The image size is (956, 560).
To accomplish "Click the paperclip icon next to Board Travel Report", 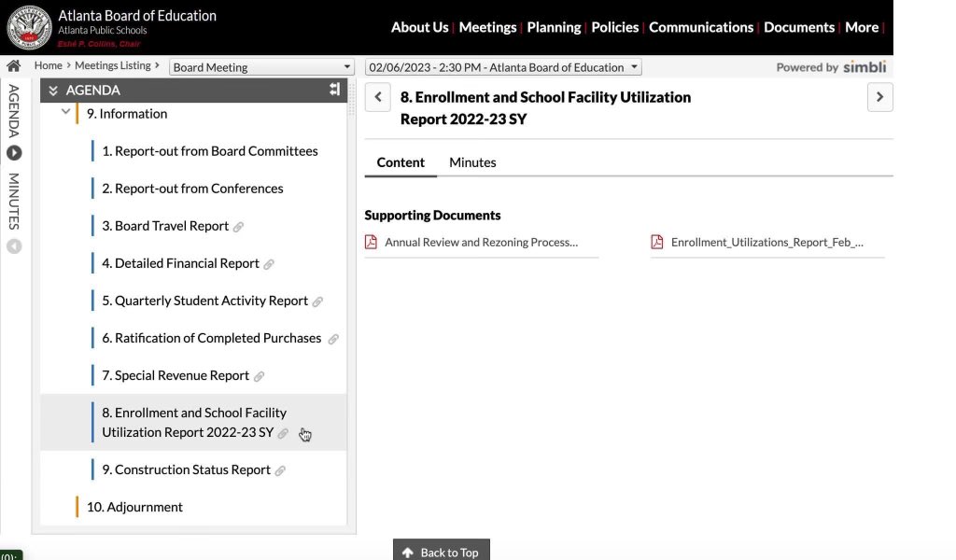I will (238, 227).
